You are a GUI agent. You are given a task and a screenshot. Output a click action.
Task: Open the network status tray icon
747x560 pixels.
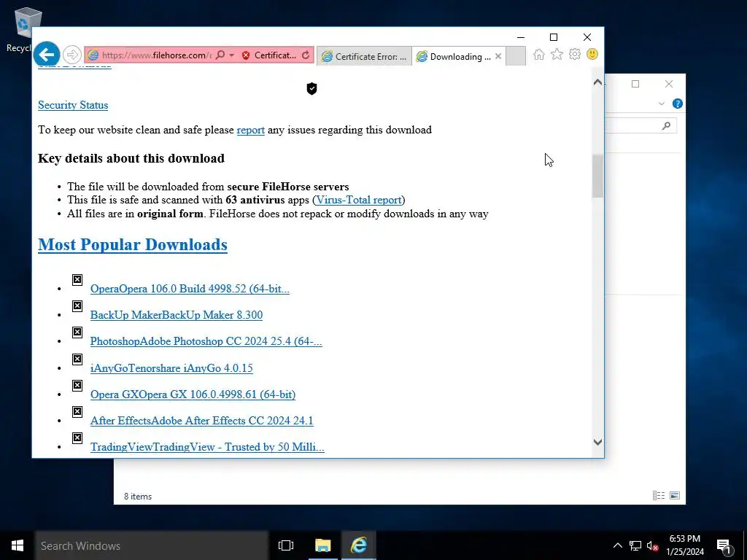[635, 545]
